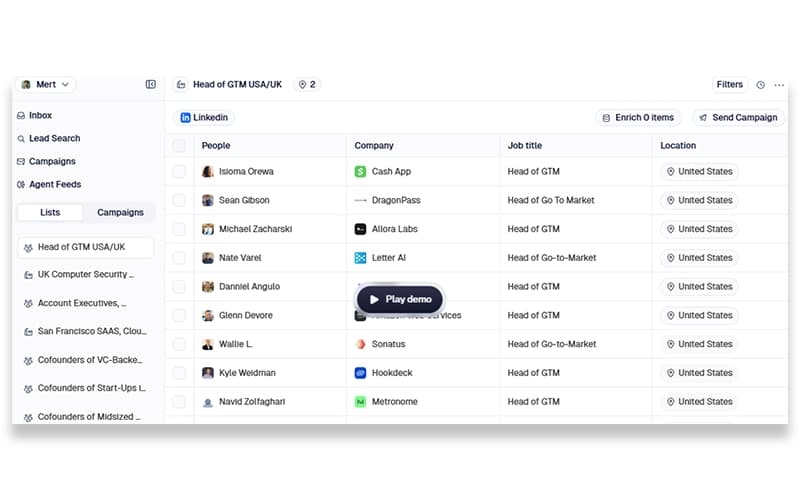Open the three-dot more options menu
Viewport: 800px width, 500px height.
click(x=779, y=85)
